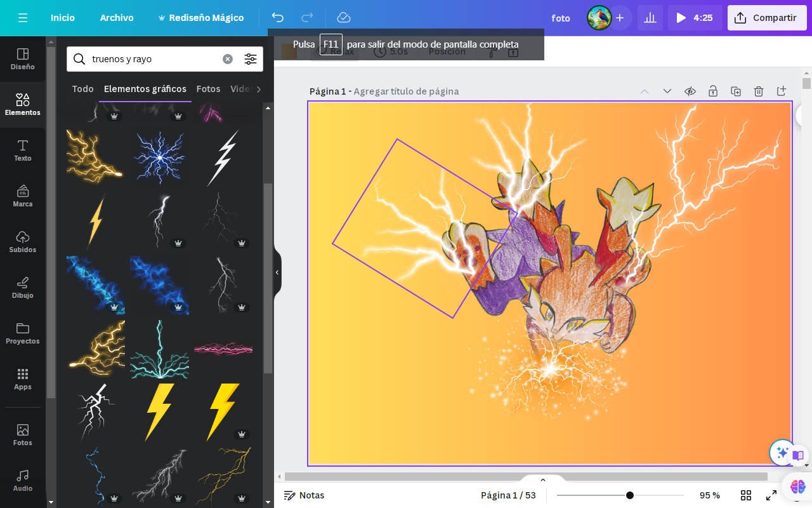Click the design title 'foto'
Viewport: 812px width, 508px height.
coord(561,18)
